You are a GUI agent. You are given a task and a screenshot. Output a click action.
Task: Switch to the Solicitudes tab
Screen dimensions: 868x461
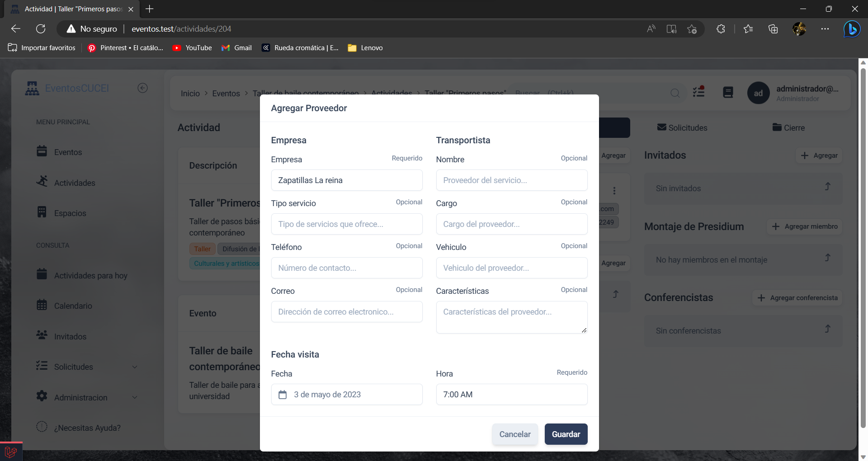[x=682, y=128]
